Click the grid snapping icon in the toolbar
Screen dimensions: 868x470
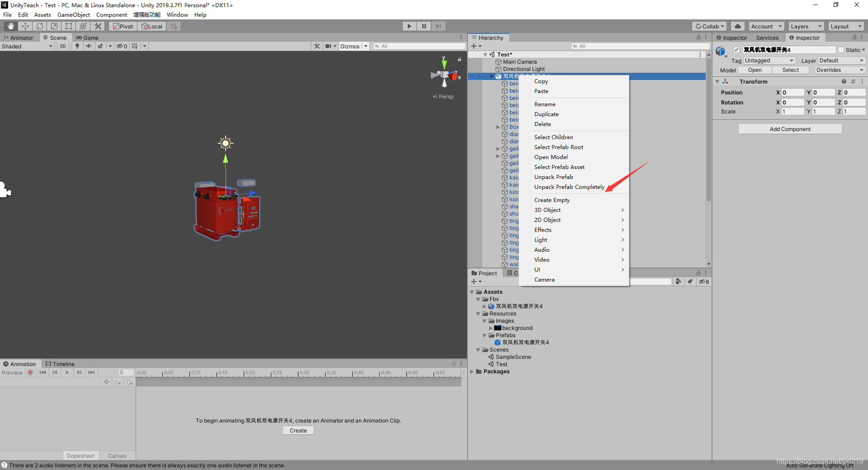click(174, 26)
